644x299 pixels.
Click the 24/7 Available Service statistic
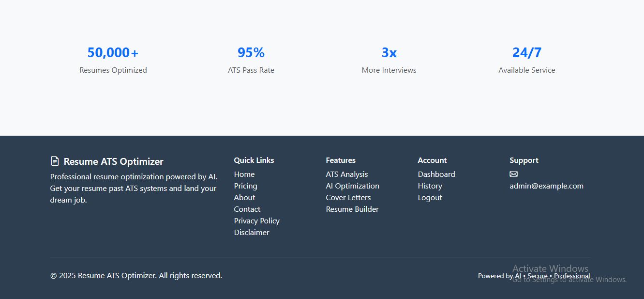coord(526,52)
